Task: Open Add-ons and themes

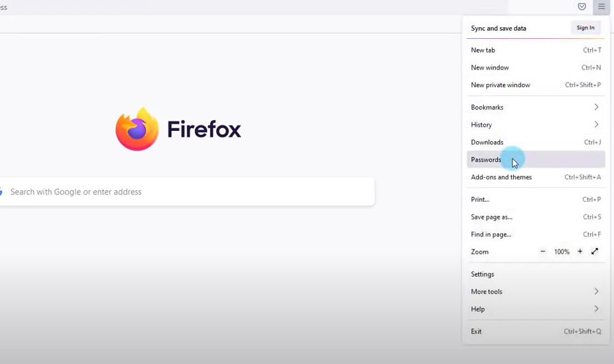Action: (x=536, y=177)
